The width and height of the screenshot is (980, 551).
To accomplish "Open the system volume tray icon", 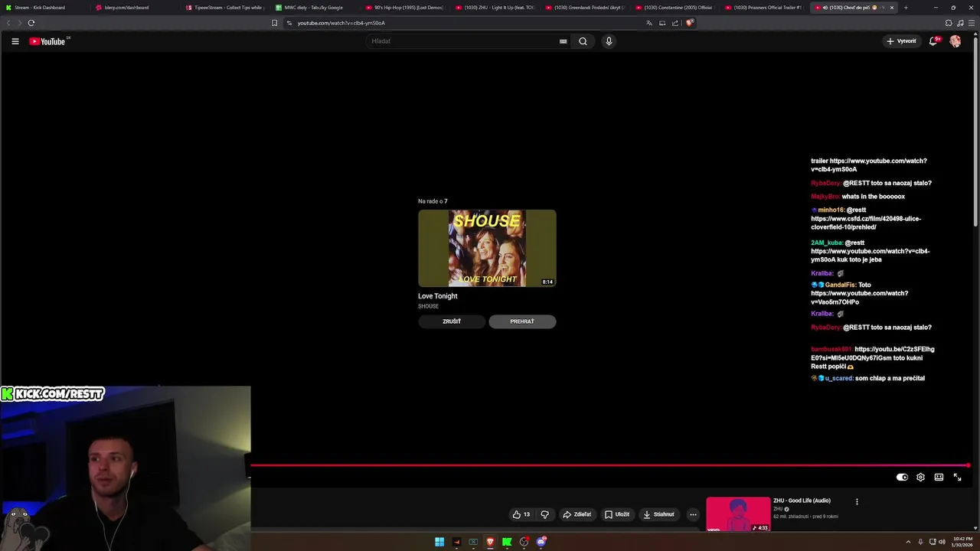I will tap(942, 542).
